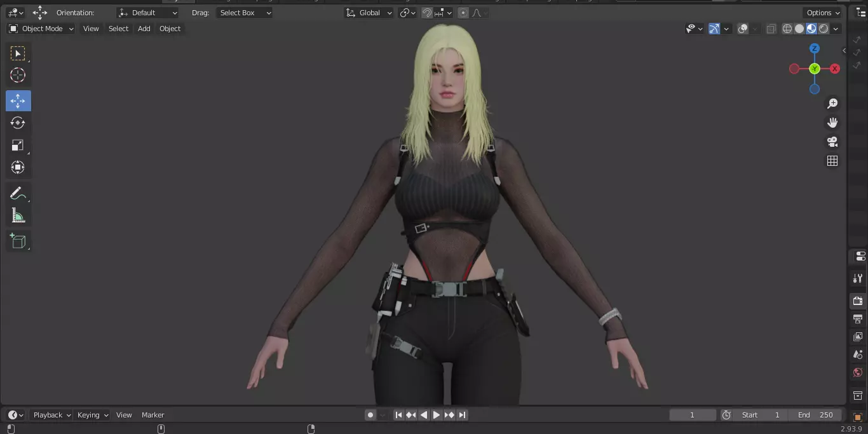Toggle auto keying record button

pos(370,415)
